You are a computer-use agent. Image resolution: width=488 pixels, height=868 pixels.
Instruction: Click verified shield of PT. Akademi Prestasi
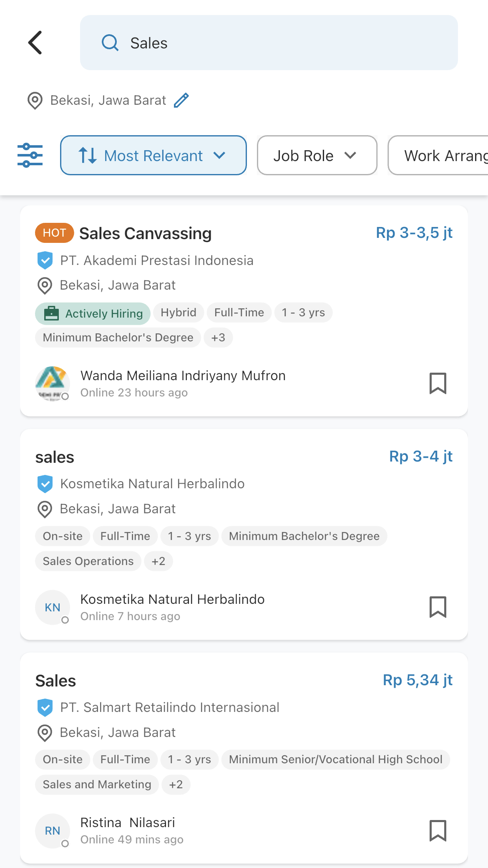[x=45, y=260]
